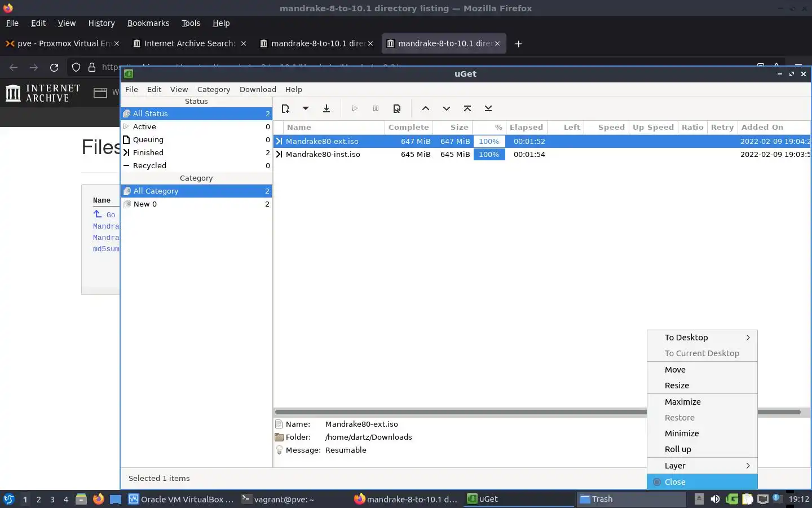Image resolution: width=812 pixels, height=508 pixels.
Task: Choose Minimize in the window menu
Action: pos(702,433)
